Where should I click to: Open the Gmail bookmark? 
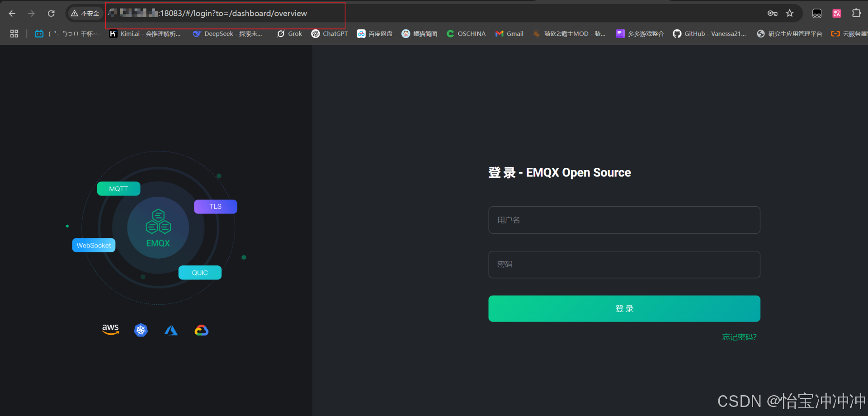[x=509, y=34]
